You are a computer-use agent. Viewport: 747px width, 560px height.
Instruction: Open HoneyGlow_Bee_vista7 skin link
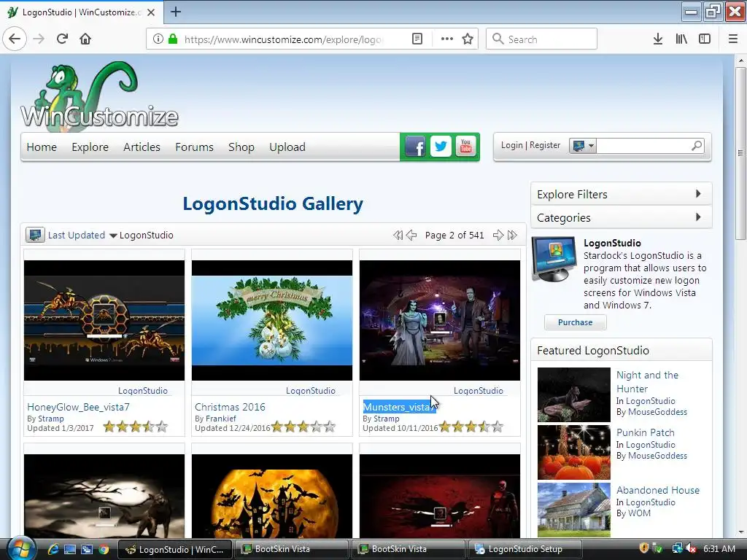click(x=78, y=407)
